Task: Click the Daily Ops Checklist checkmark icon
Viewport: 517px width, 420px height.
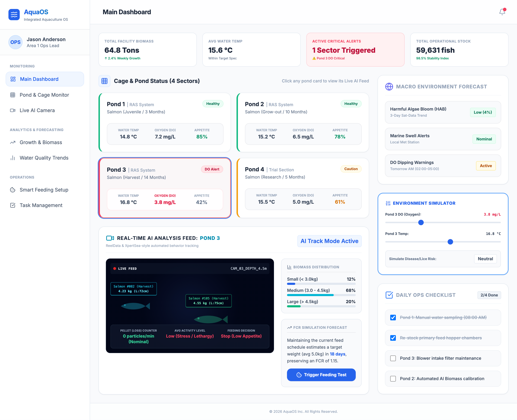Action: (x=389, y=295)
